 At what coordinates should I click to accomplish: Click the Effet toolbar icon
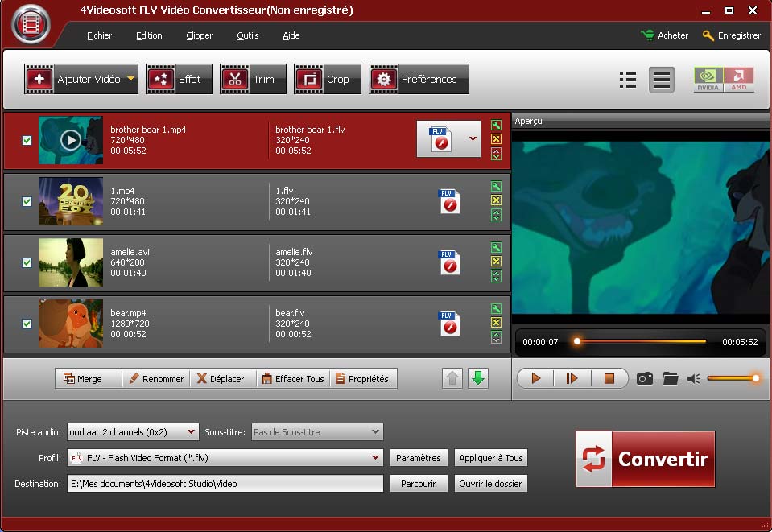[159, 80]
